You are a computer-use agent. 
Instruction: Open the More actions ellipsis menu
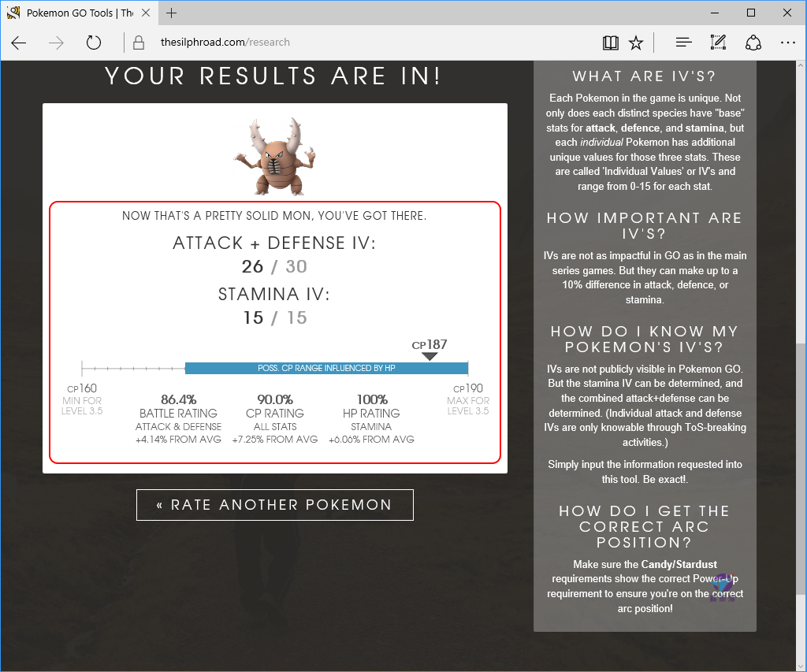pos(787,43)
